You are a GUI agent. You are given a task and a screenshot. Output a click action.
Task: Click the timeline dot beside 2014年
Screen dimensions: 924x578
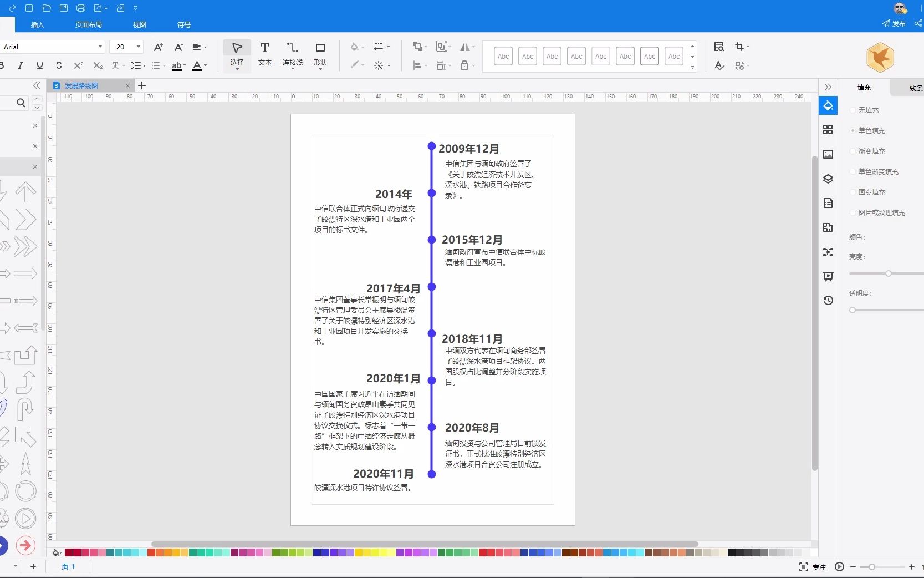tap(432, 193)
